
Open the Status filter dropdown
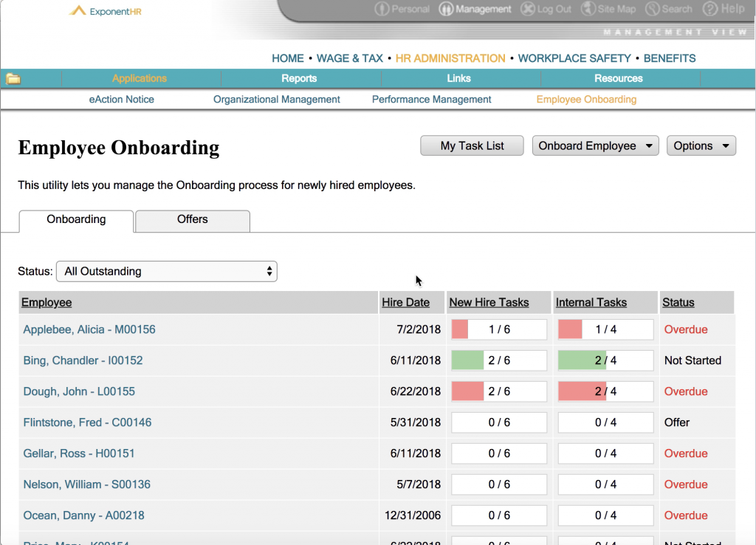click(166, 271)
